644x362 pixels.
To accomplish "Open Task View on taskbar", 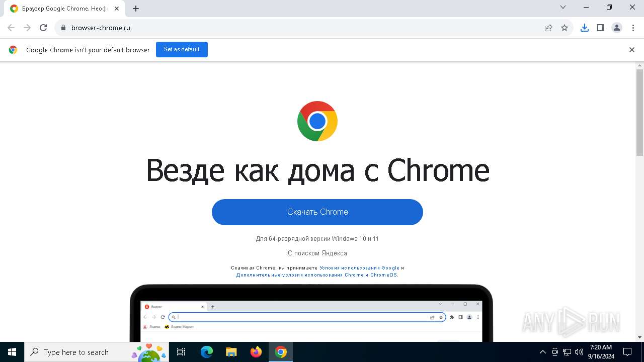I will (181, 352).
